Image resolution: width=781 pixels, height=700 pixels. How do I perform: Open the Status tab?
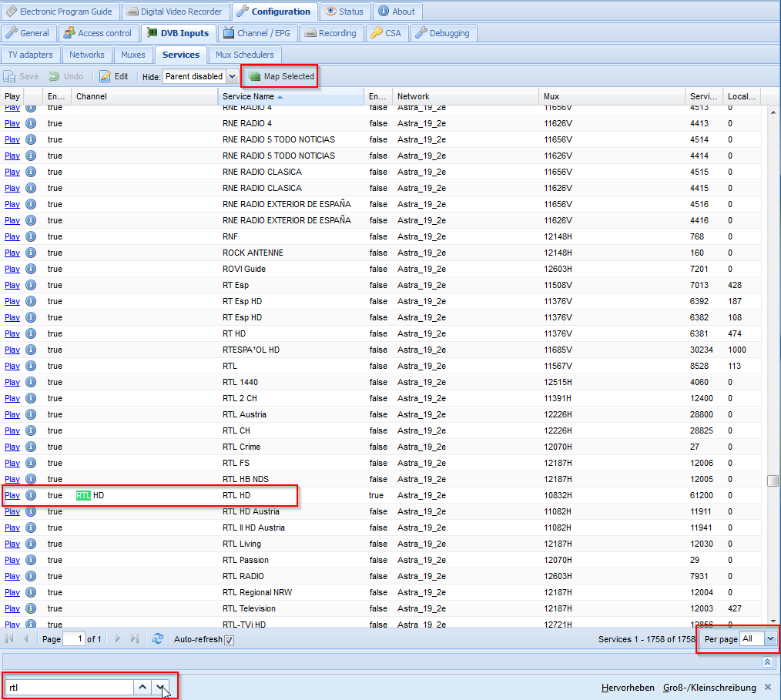click(344, 12)
